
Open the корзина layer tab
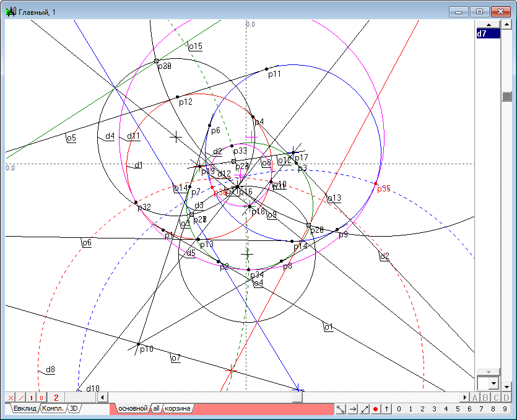point(177,408)
